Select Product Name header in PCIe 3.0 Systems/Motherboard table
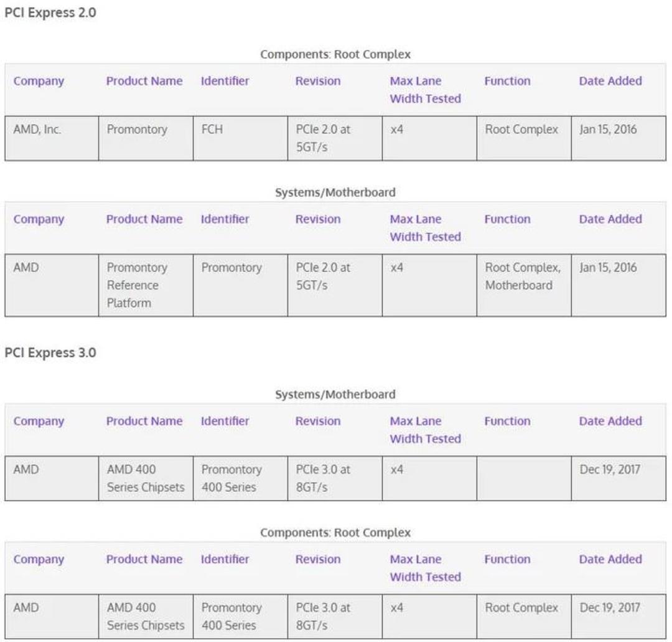Screen dimensions: 672x642 click(144, 421)
